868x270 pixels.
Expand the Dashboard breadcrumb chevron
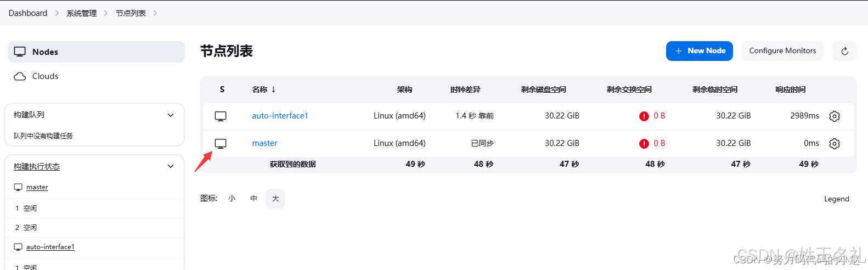tap(57, 13)
